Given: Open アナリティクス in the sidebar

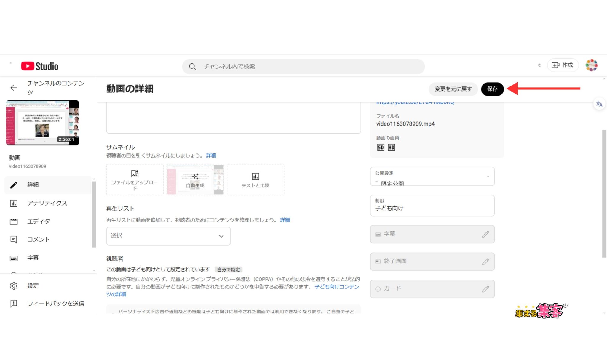Looking at the screenshot, I should [x=48, y=203].
